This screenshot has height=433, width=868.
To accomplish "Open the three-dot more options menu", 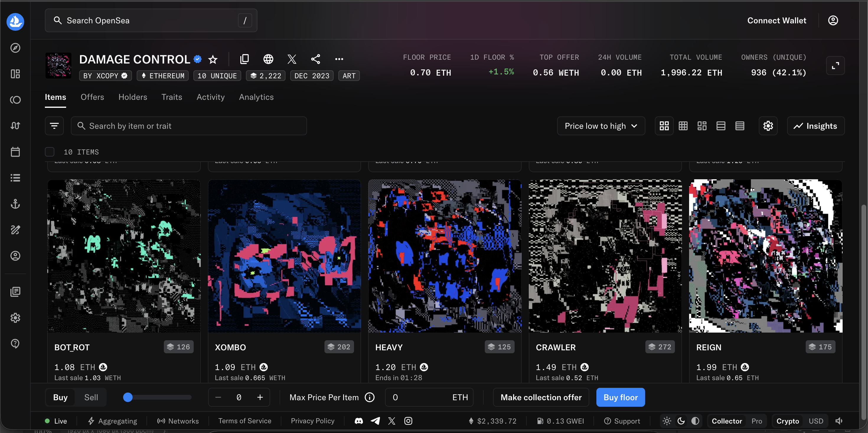I will click(x=339, y=59).
